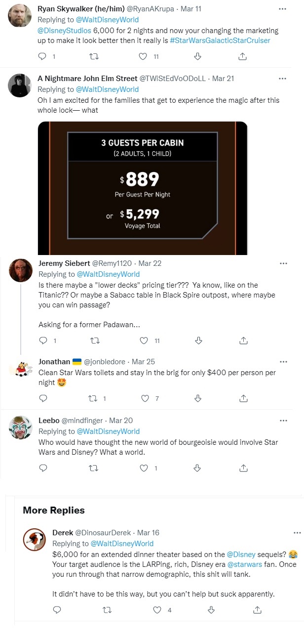The height and width of the screenshot is (644, 304).
Task: Open the #StarWarsGalacticStarCruiser hashtag
Action: coord(220,41)
